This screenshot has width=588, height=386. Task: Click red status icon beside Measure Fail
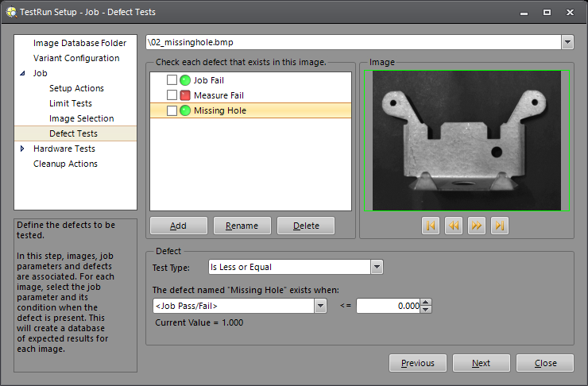pyautogui.click(x=185, y=95)
